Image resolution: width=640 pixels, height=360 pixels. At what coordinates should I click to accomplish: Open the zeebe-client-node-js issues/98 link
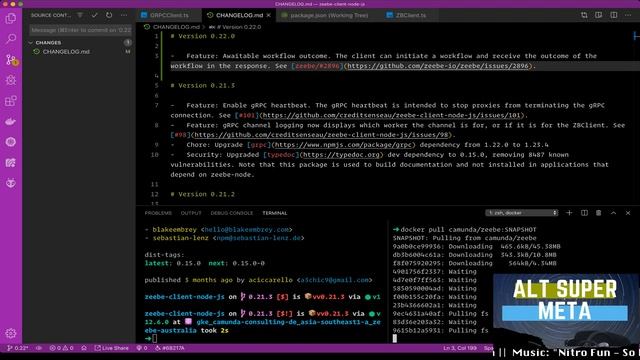tap(321, 135)
